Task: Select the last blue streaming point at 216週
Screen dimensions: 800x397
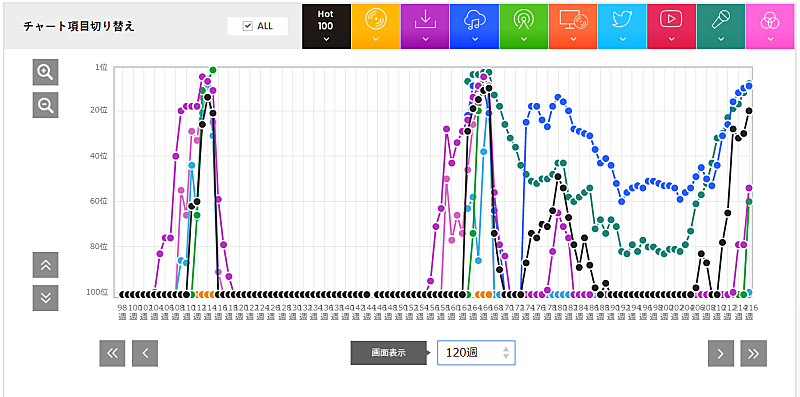Action: click(749, 86)
